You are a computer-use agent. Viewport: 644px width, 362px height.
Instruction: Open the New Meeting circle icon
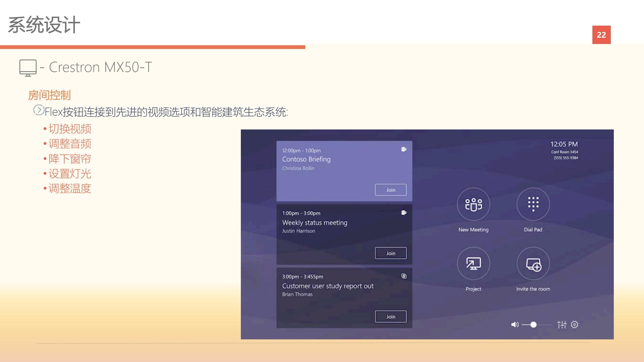pos(473,204)
